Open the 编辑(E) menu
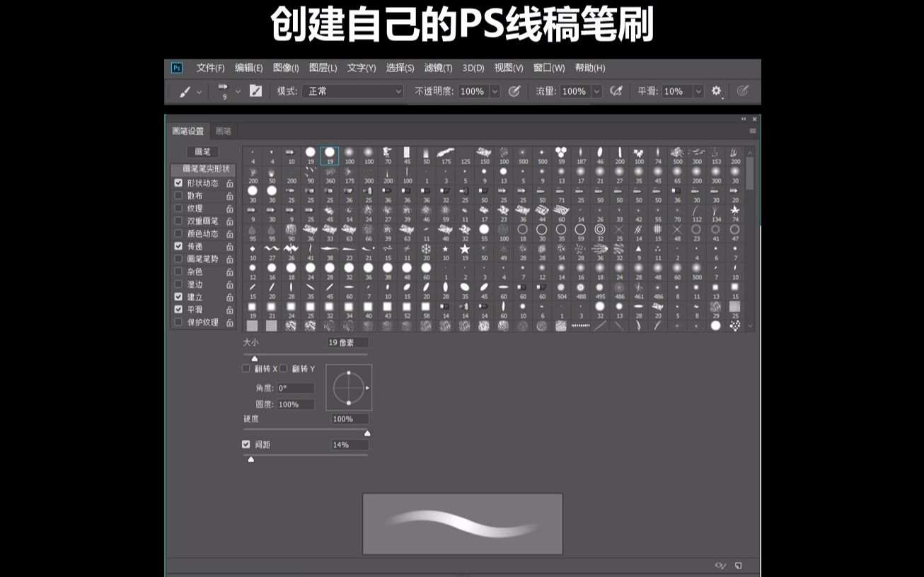This screenshot has height=577, width=924. coord(248,68)
